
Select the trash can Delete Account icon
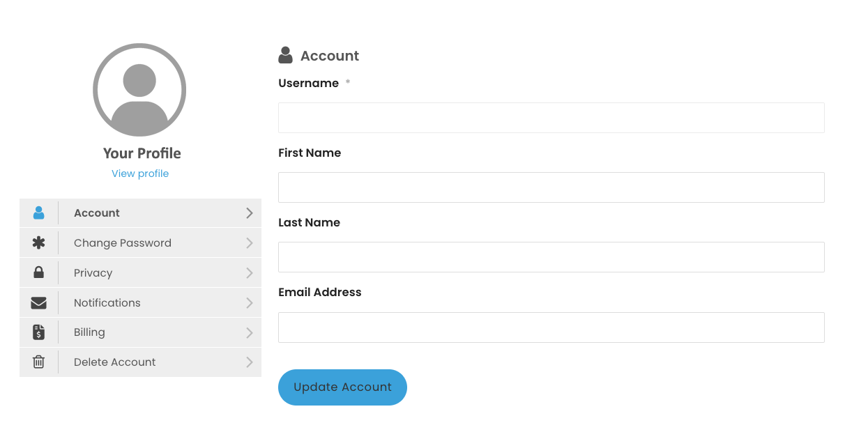38,362
